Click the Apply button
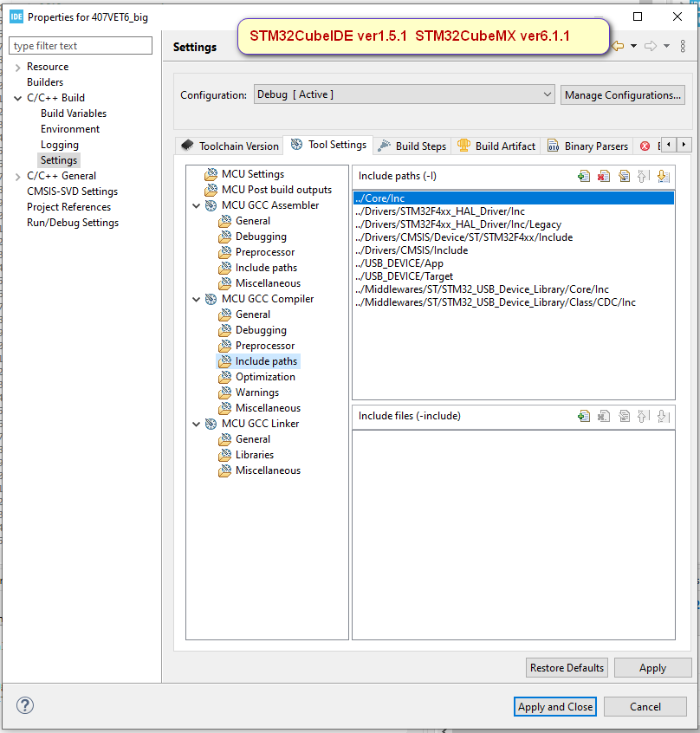The image size is (700, 733). 653,667
